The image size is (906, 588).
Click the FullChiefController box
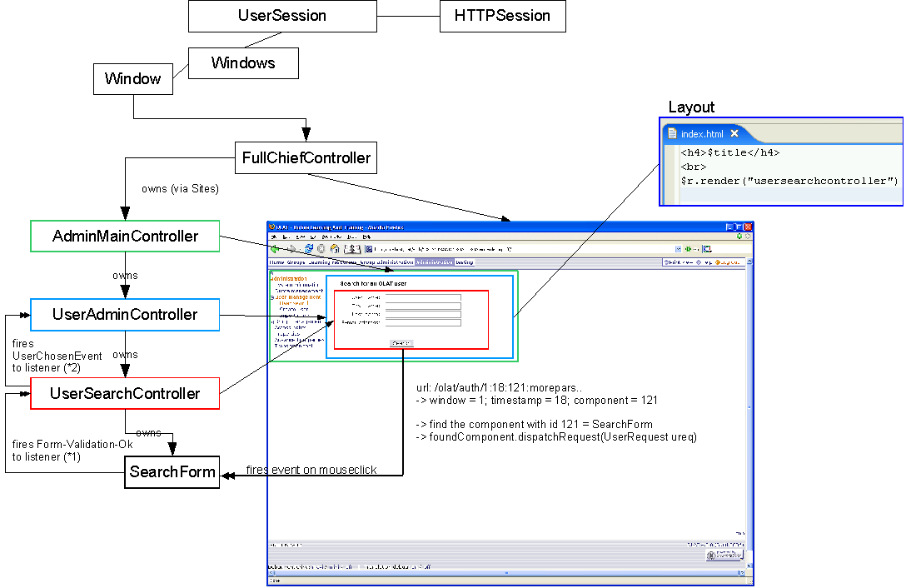306,158
